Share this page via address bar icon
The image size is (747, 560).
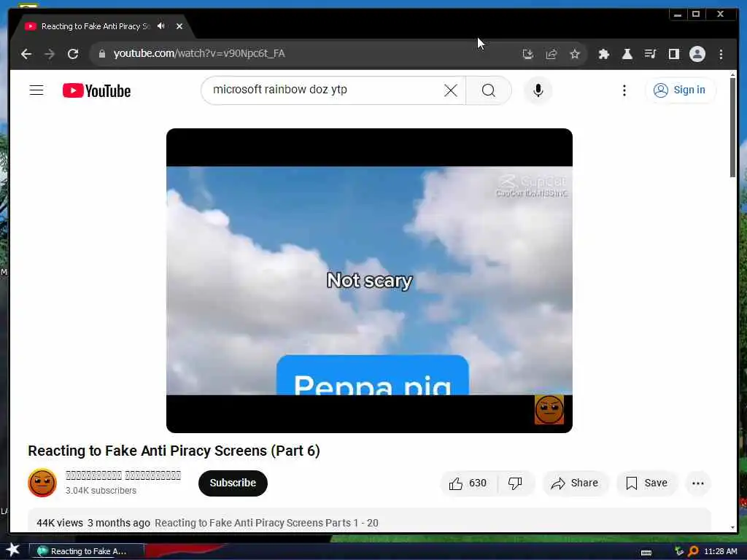pyautogui.click(x=551, y=54)
